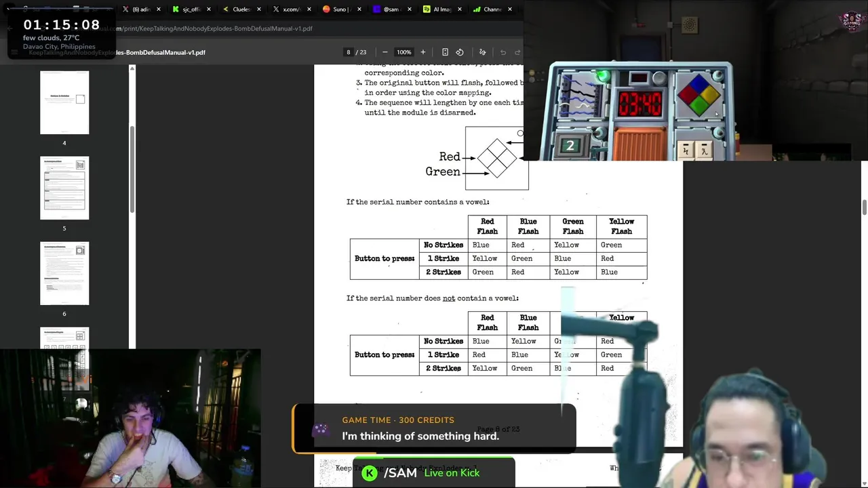The width and height of the screenshot is (868, 488).
Task: Click the "No Strikes" row in vowel table
Action: click(533, 245)
